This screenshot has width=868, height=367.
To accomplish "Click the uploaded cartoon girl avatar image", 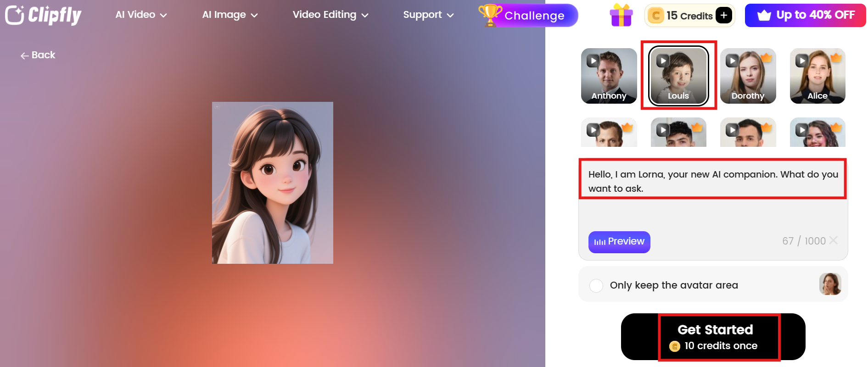I will pyautogui.click(x=273, y=183).
